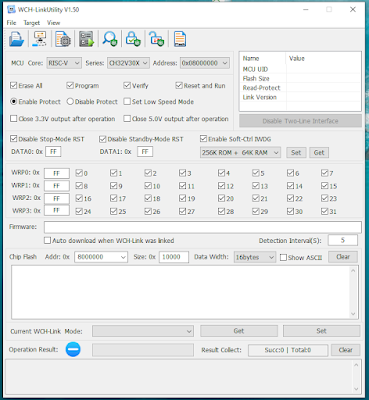Click the green lock protect icon

click(133, 39)
